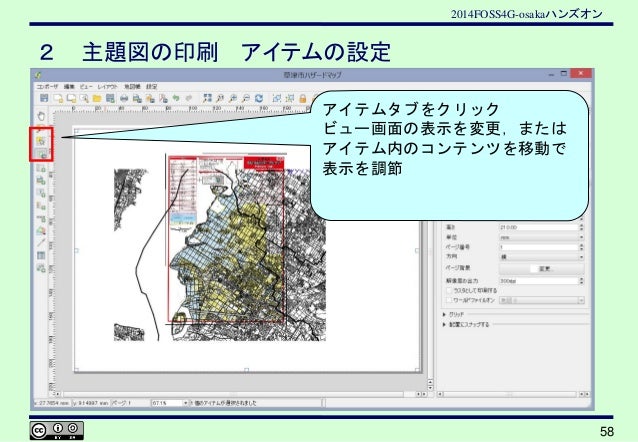Click the Save as template icon
Screen dimensions: 638x442
point(110,98)
